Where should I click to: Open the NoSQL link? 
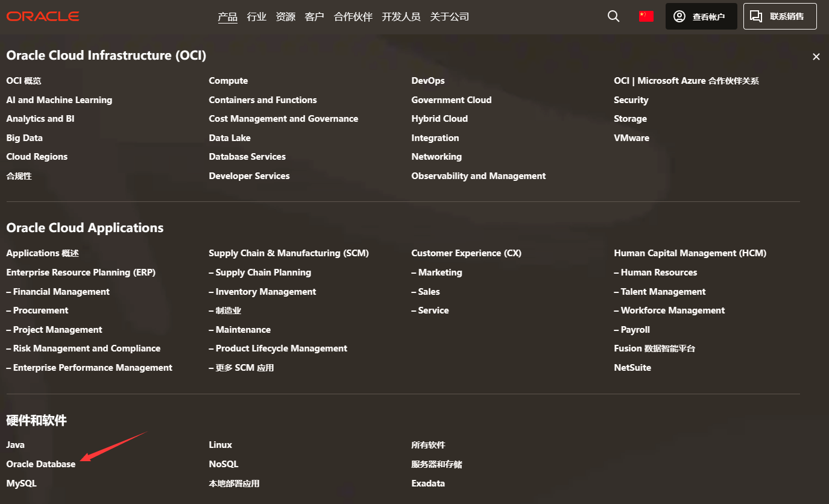click(x=224, y=464)
